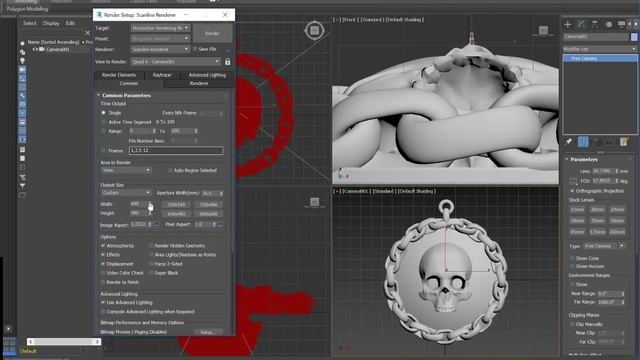Image resolution: width=640 pixels, height=360 pixels.
Task: Click the lower funnel filter icon in Scene Explorer
Action: click(22, 186)
